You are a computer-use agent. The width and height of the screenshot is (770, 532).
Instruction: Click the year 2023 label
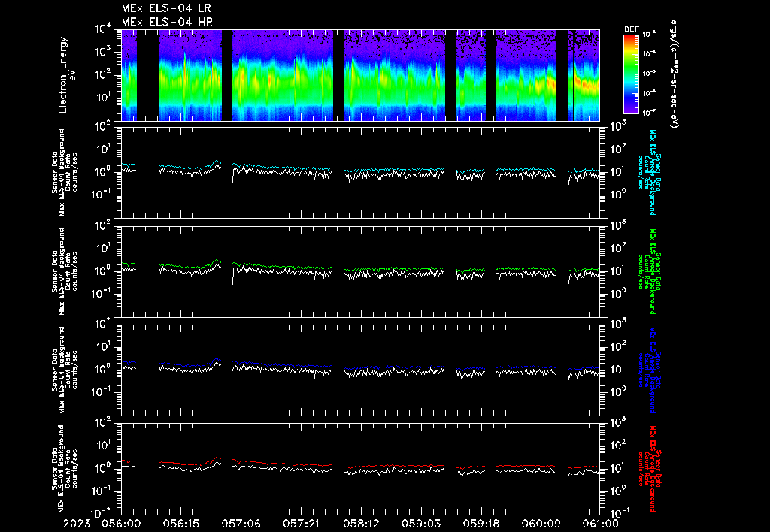(77, 524)
